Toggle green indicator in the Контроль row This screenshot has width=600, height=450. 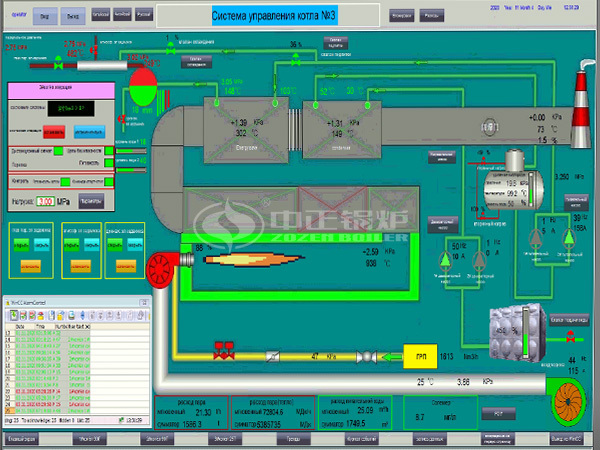click(66, 181)
